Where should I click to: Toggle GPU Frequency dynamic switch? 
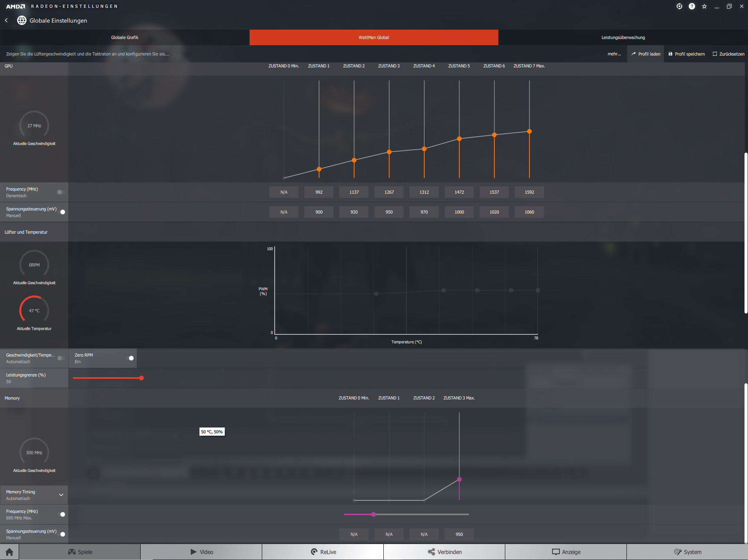click(x=61, y=192)
